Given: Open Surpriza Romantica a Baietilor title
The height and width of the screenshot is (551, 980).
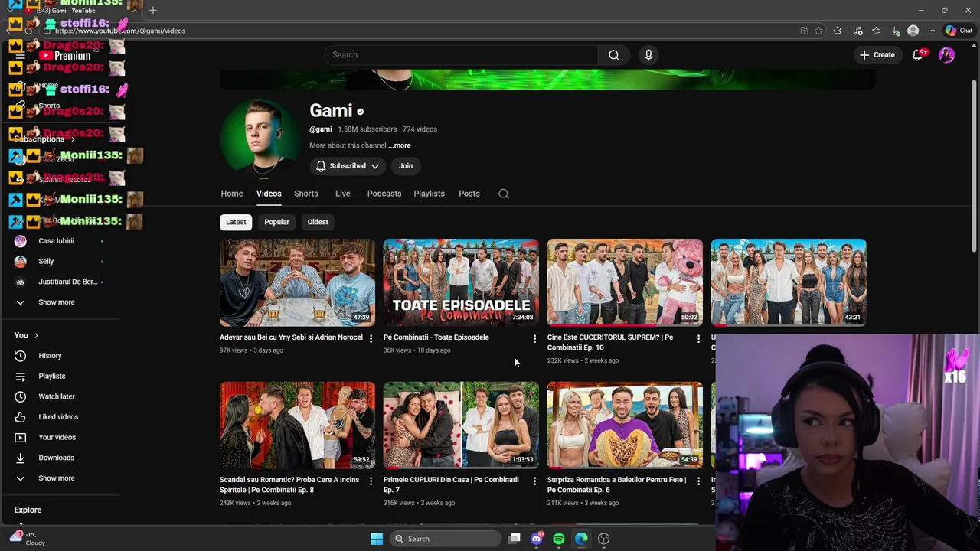Looking at the screenshot, I should pos(616,485).
